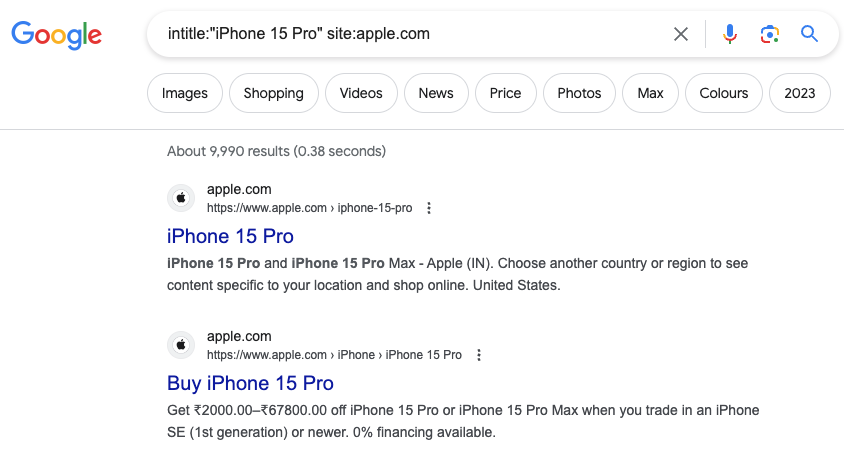The height and width of the screenshot is (457, 844).
Task: Open the "Buy iPhone 15 Pro" link
Action: (250, 383)
